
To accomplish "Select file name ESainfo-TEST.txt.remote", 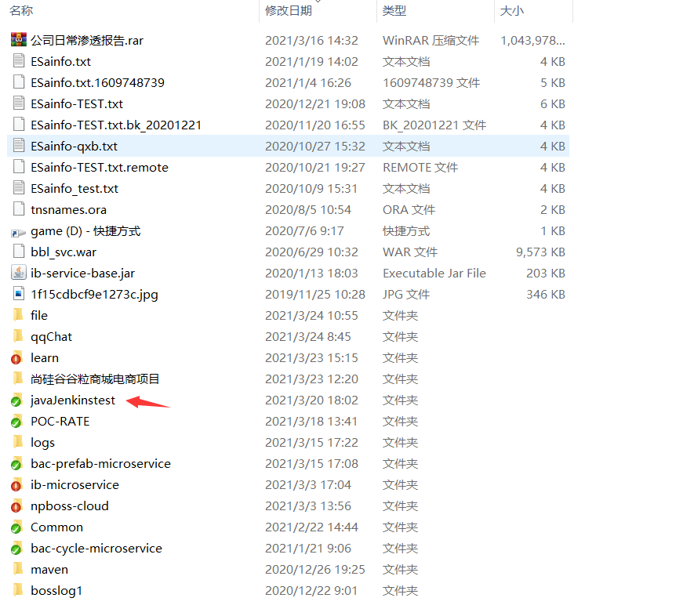I will 100,168.
